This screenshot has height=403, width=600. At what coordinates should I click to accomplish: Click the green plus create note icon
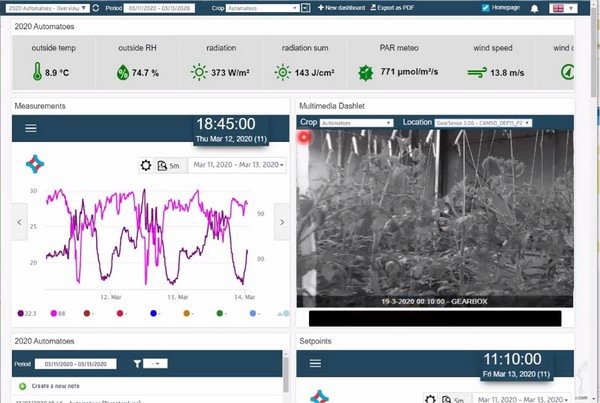click(22, 386)
